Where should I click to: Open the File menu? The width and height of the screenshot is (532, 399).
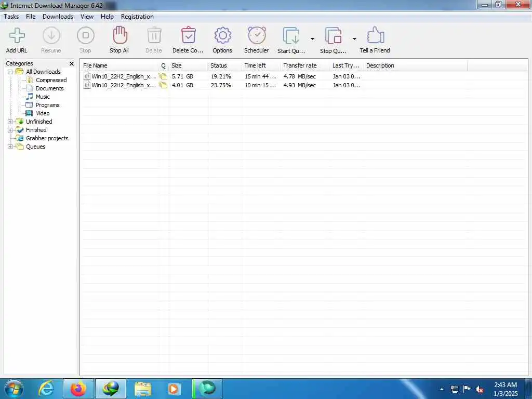click(31, 17)
